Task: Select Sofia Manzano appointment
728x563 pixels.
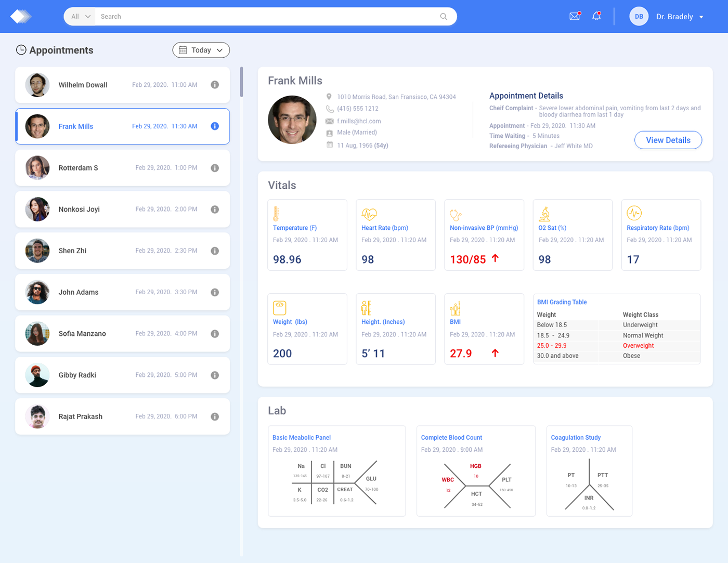Action: pos(123,334)
